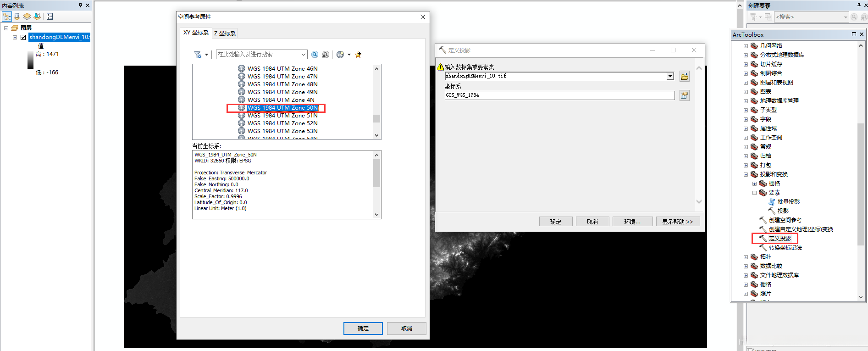This screenshot has height=351, width=868.
Task: Open the coordinate search box dropdown
Action: tap(304, 55)
